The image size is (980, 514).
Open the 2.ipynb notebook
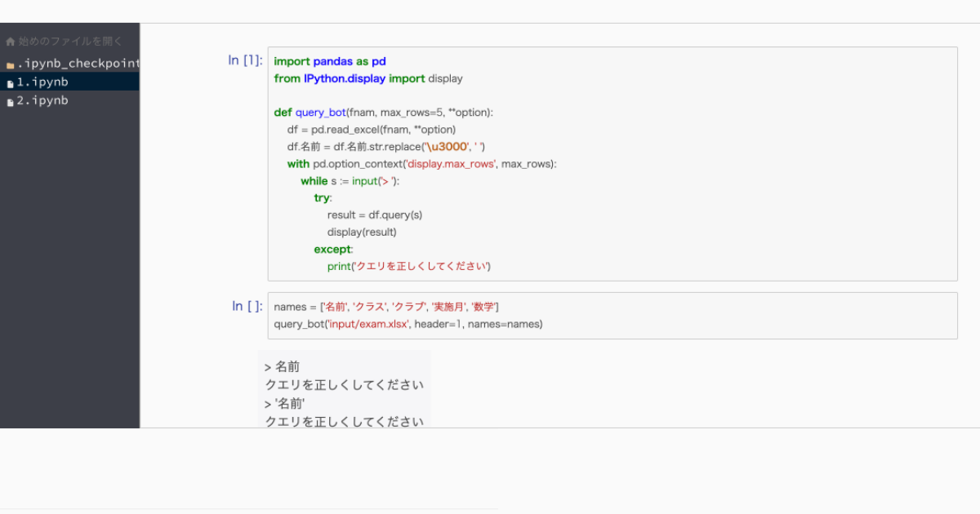pos(42,100)
